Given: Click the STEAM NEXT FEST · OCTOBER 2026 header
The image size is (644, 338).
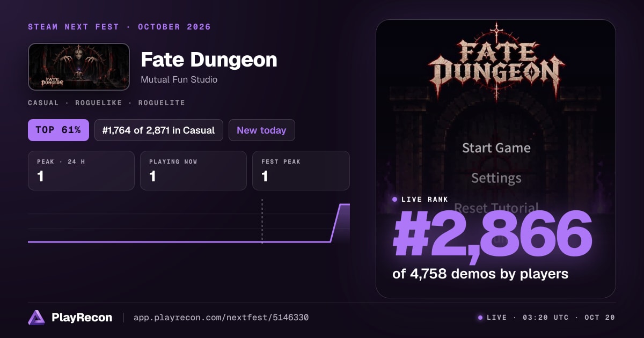Looking at the screenshot, I should tap(119, 27).
